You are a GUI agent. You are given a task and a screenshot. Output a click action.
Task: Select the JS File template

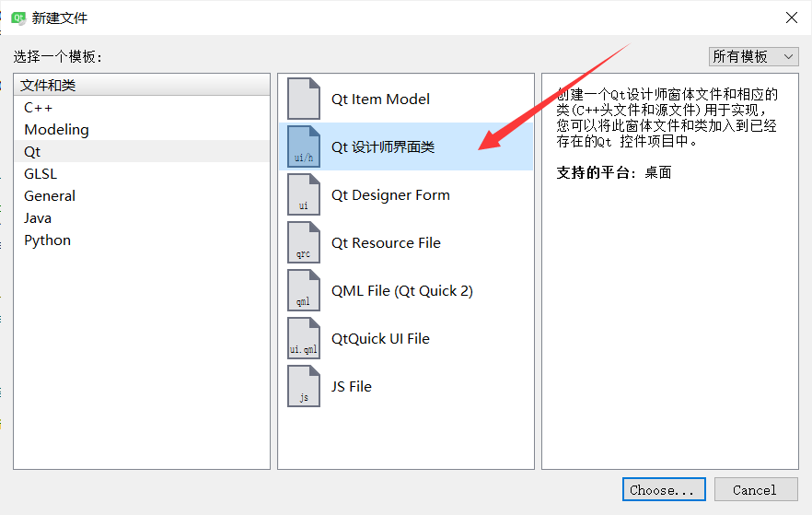coord(406,387)
